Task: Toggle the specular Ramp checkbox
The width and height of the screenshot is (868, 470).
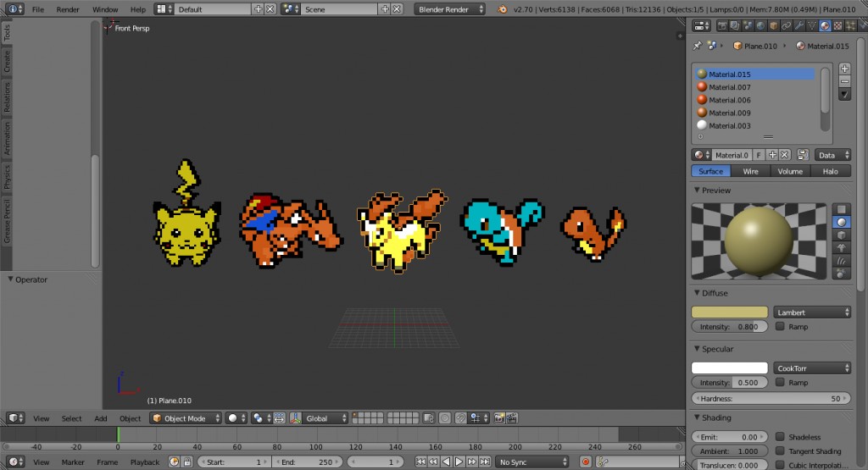Action: [780, 382]
